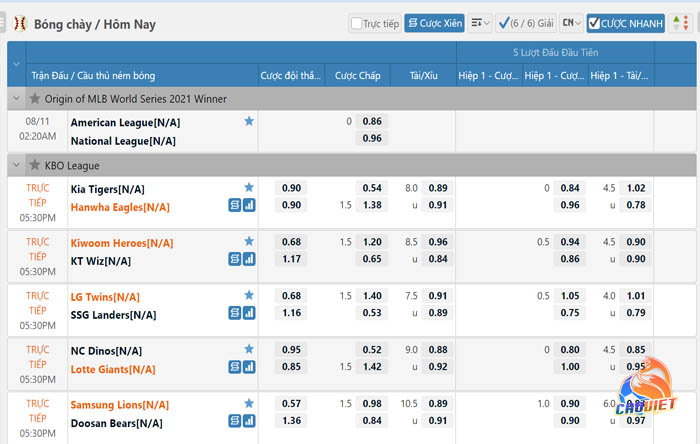This screenshot has width=700, height=444.
Task: Click the odds movement arrows icon
Action: tap(681, 23)
